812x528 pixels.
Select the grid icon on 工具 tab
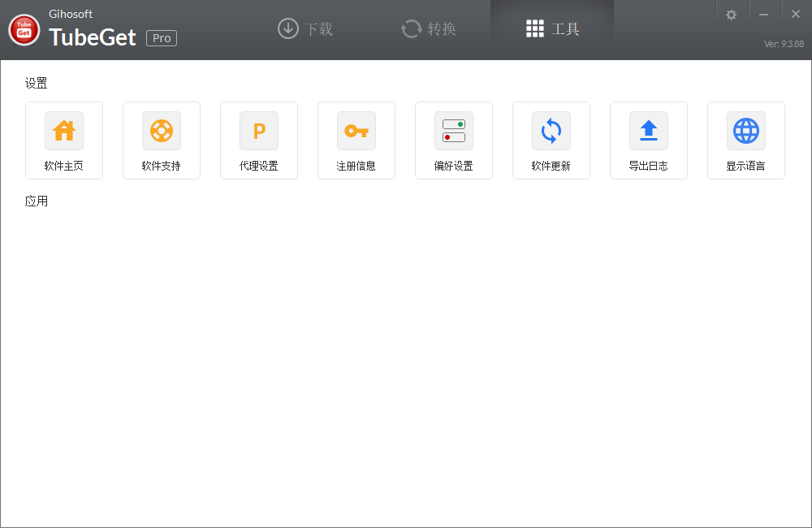(535, 28)
